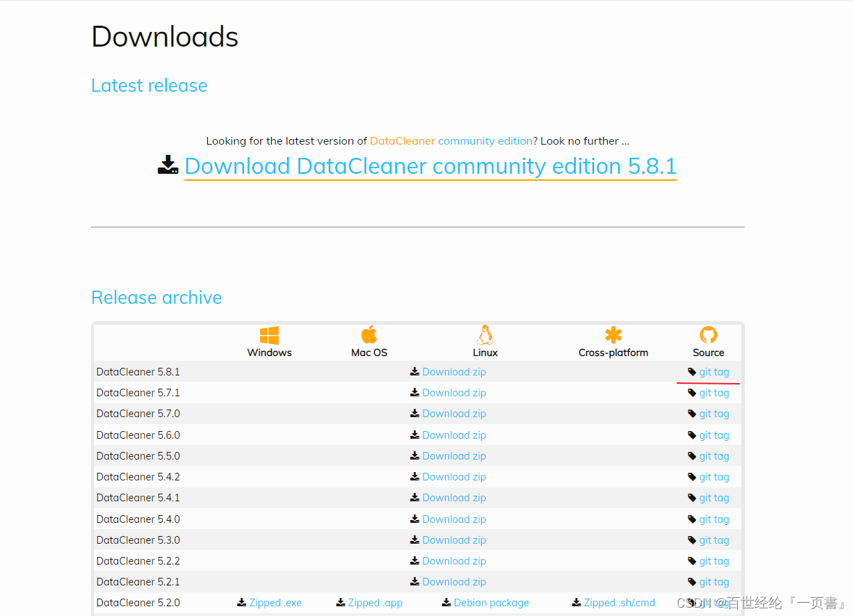The image size is (854, 616).
Task: Click the Cross-platform asterisk icon
Action: (613, 335)
